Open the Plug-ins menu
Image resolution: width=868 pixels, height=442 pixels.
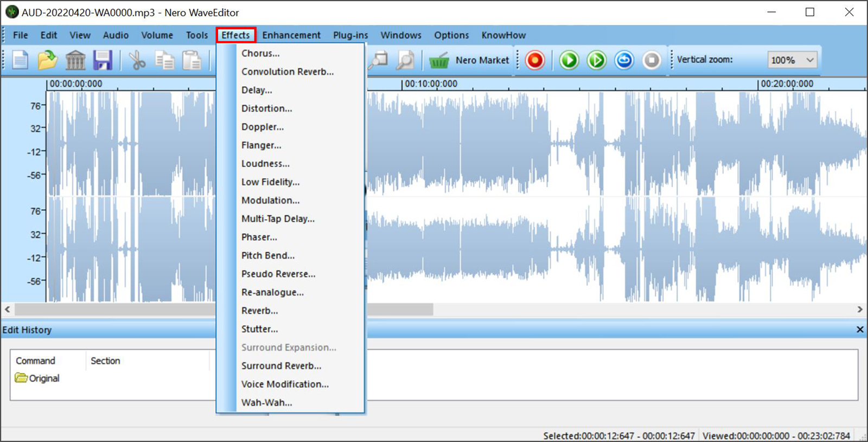350,35
